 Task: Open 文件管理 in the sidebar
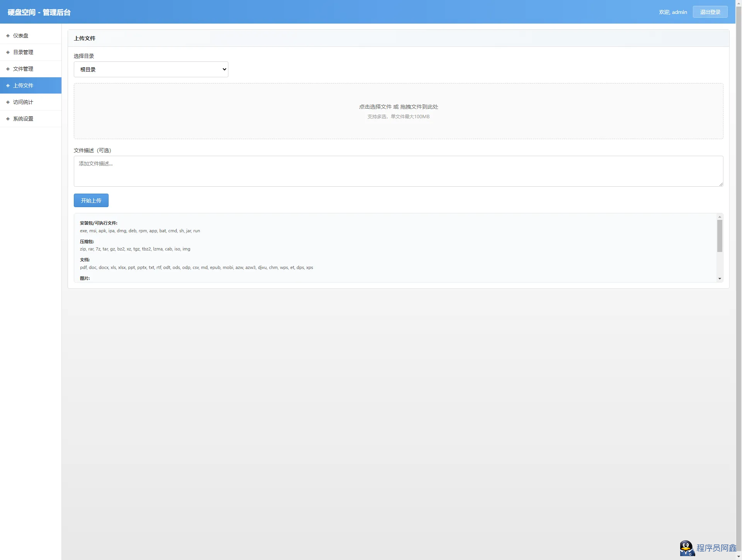23,69
